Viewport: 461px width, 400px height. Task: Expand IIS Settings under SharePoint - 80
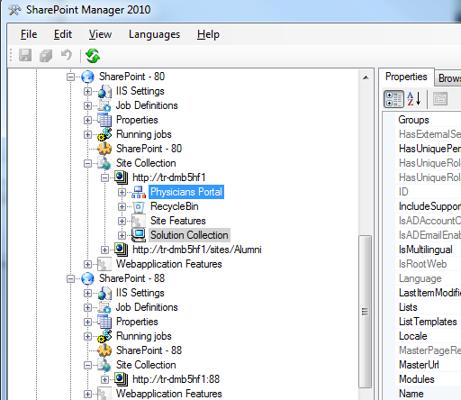(88, 91)
